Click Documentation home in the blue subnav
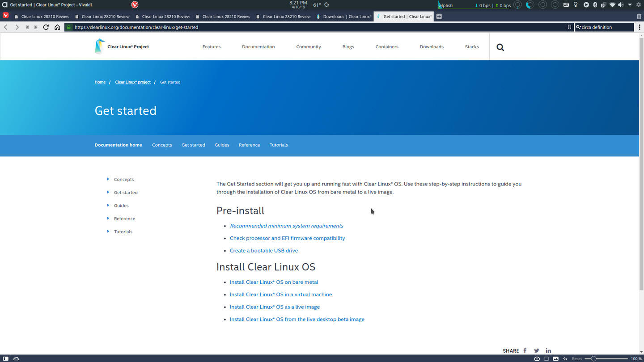 point(119,145)
